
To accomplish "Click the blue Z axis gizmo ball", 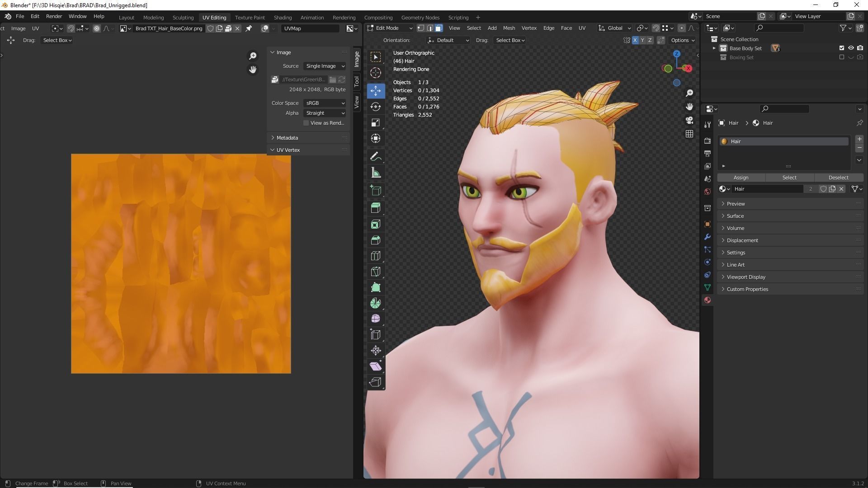I will (676, 54).
